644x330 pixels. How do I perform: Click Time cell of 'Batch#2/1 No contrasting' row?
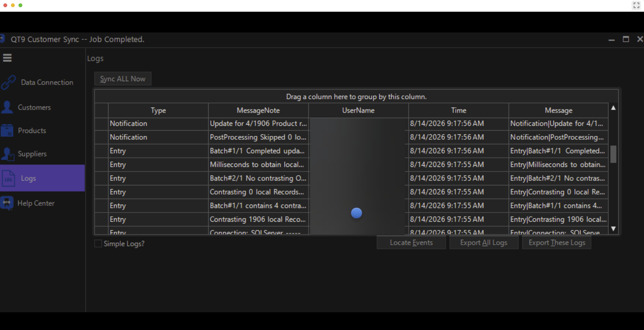pyautogui.click(x=458, y=178)
